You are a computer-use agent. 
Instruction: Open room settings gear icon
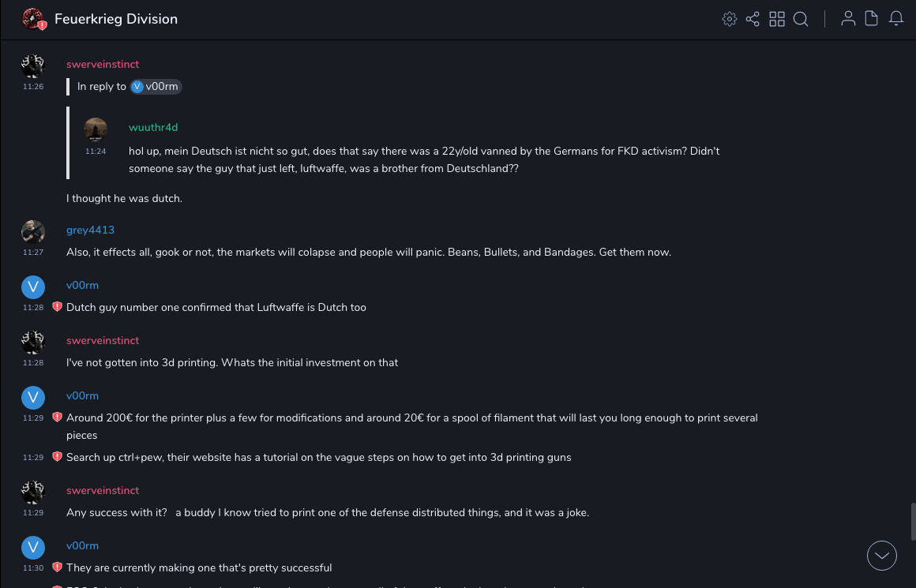point(730,19)
